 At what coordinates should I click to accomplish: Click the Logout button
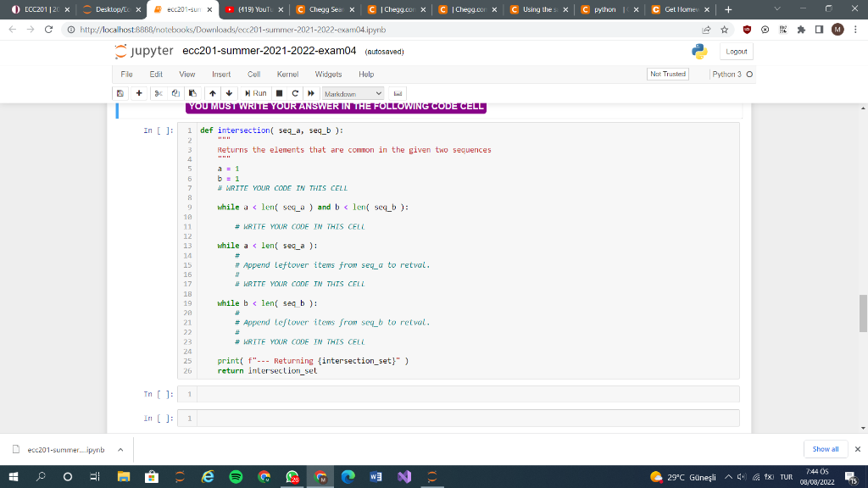coord(737,52)
